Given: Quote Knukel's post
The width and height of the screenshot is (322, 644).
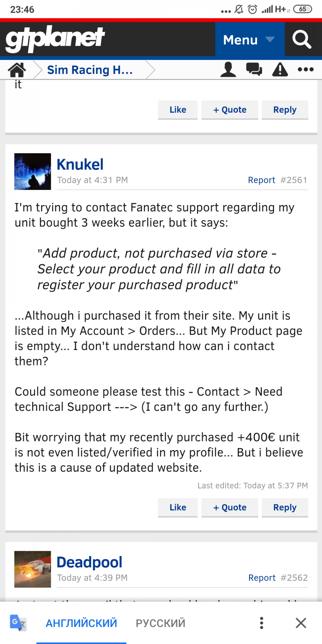Looking at the screenshot, I should [x=230, y=507].
